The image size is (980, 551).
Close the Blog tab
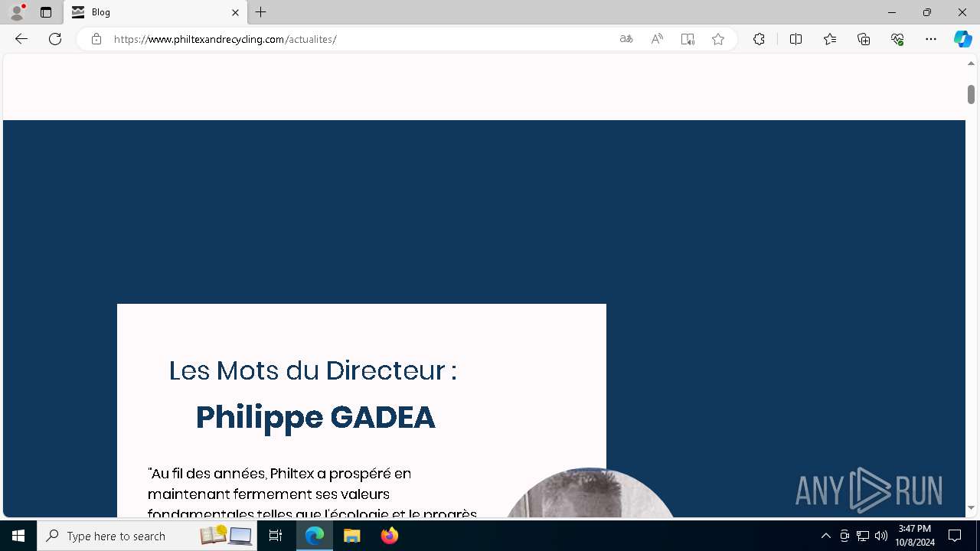pyautogui.click(x=235, y=12)
